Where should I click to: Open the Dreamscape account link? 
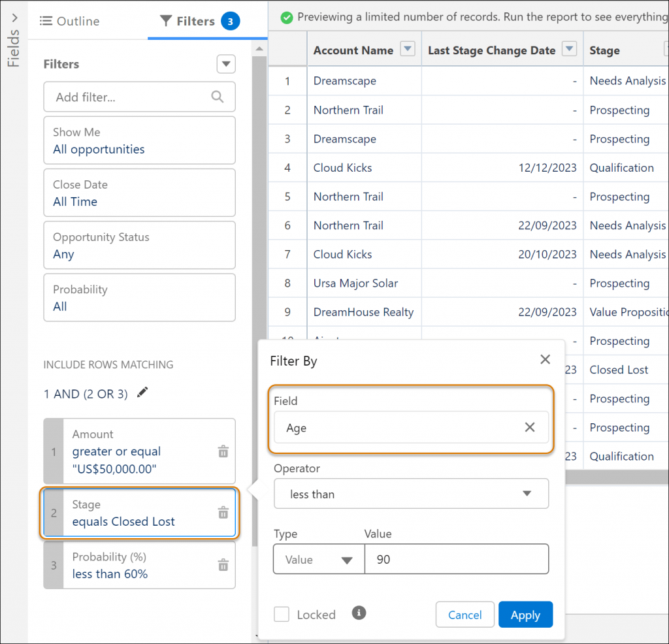click(x=344, y=81)
